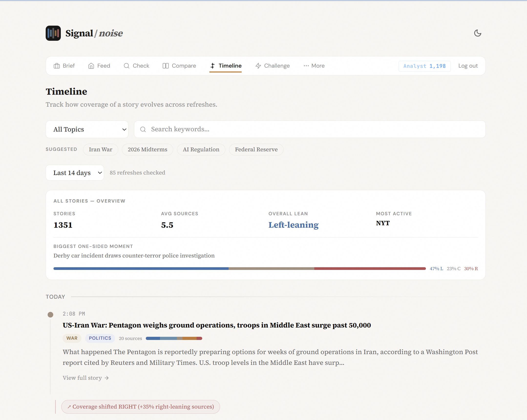Click the one-sided moment lean bar
The image size is (527, 420).
(239, 268)
